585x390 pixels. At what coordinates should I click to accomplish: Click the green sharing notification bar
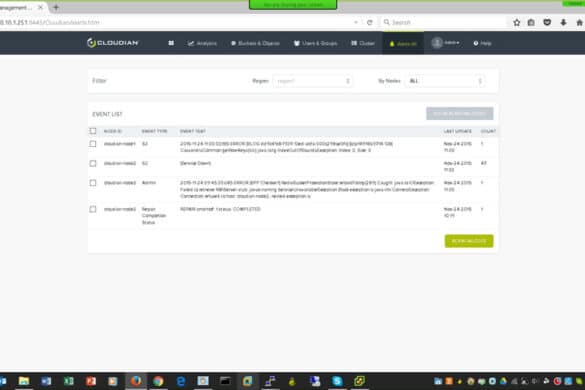tap(293, 5)
